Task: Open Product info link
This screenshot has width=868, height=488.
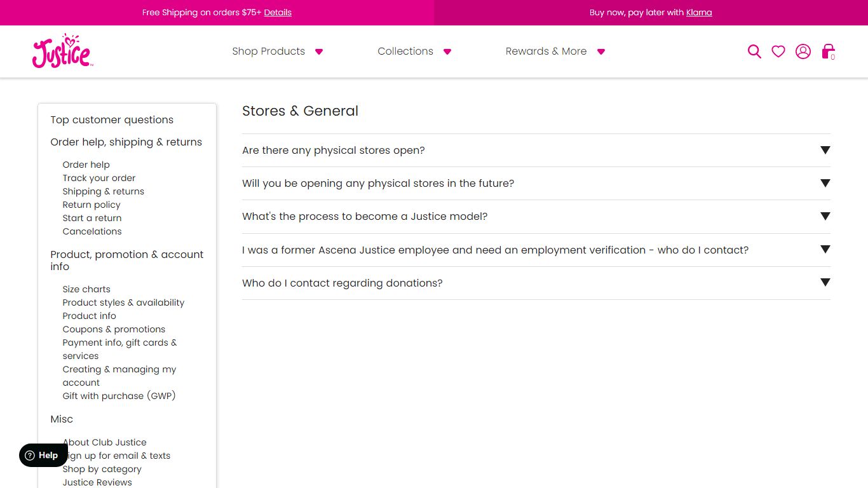Action: (x=89, y=316)
